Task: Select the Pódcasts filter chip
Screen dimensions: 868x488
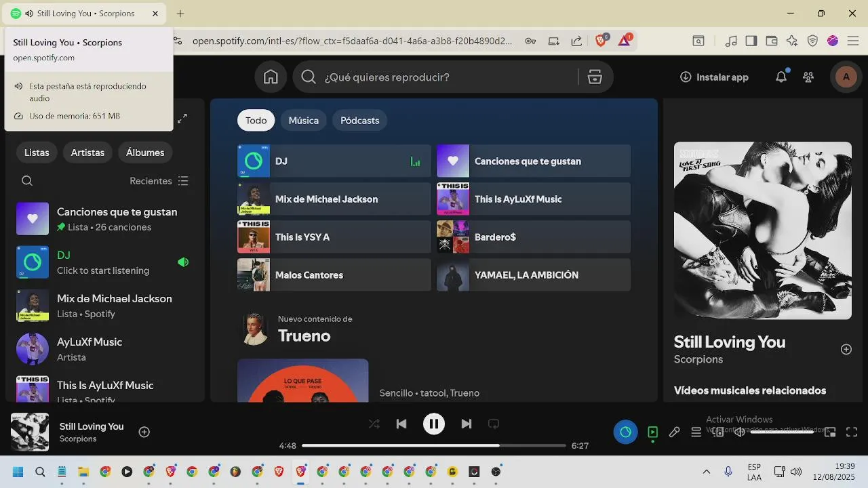Action: click(x=359, y=121)
